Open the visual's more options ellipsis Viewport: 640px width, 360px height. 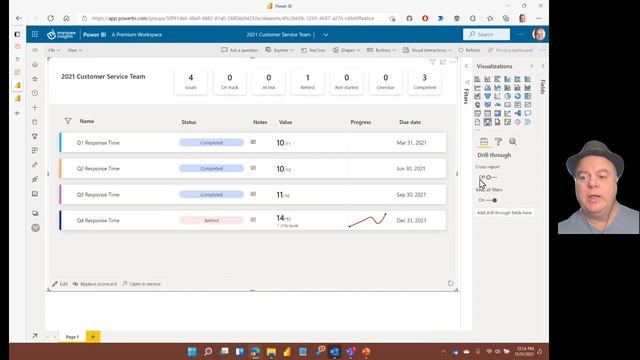click(453, 62)
